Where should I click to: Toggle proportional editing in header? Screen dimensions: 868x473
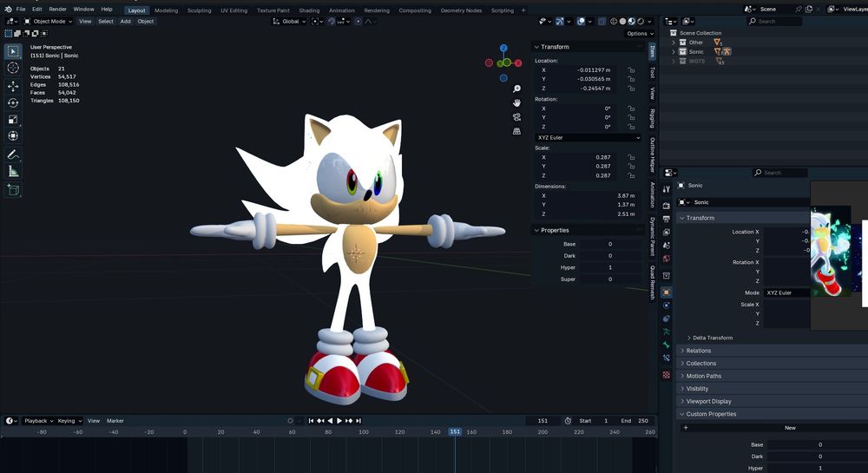[x=358, y=22]
